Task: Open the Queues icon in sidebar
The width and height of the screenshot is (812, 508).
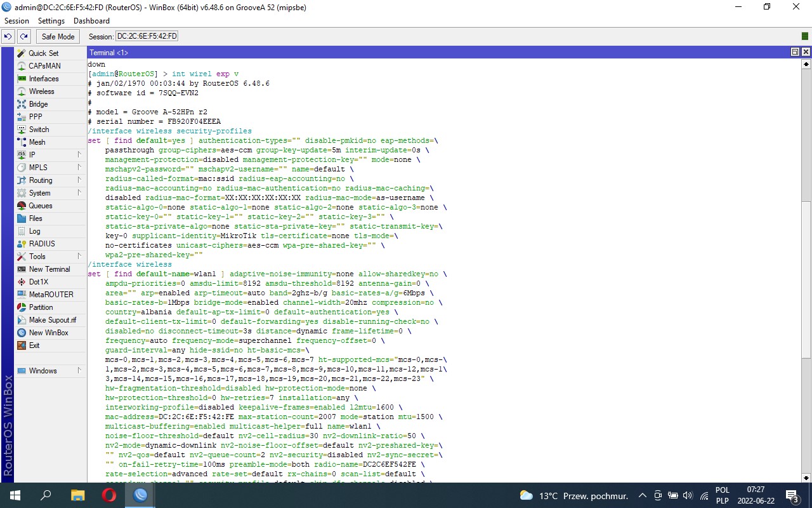Action: 22,206
